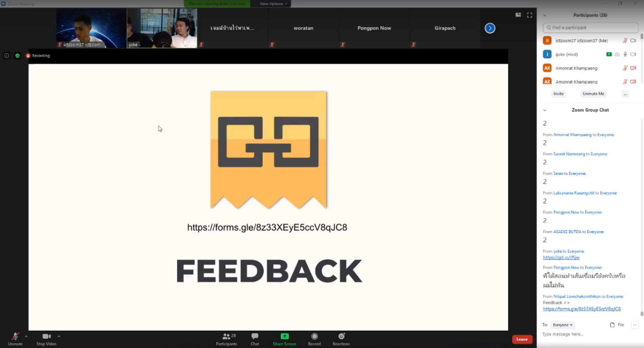This screenshot has height=348, width=644.
Task: Stop Video camera button
Action: pos(46,339)
